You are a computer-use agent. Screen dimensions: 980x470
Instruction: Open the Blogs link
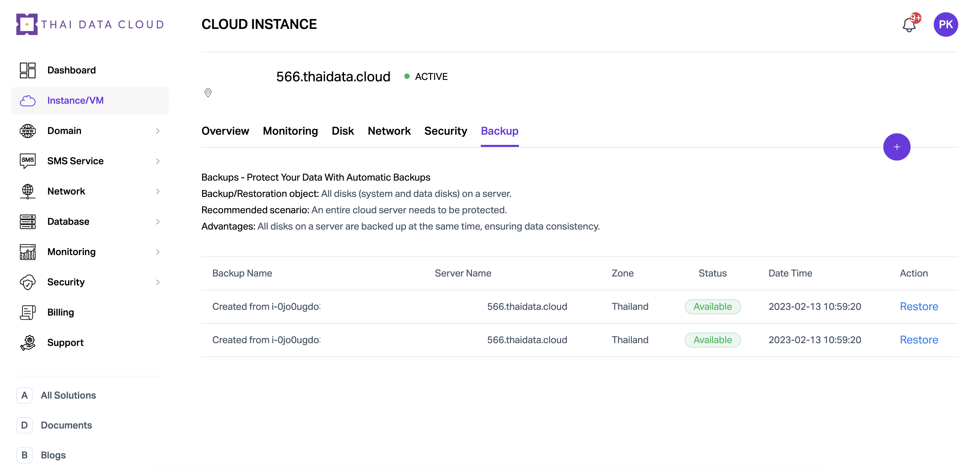tap(53, 455)
